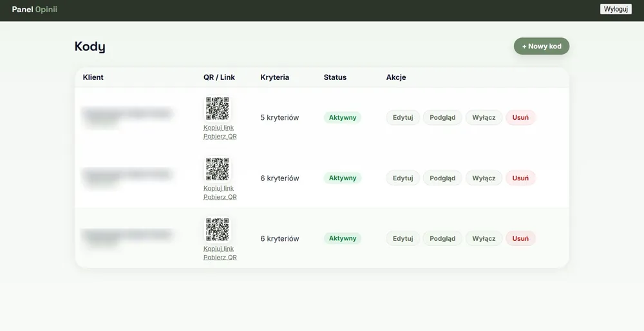Click the Wyloguj logout button
644x331 pixels.
616,9
